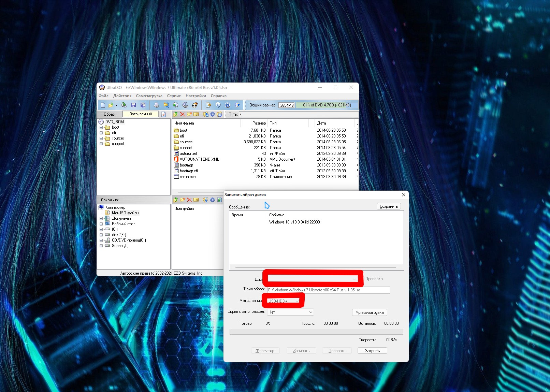Select setup.exe in the file list
550x392 pixels.
pos(188,177)
